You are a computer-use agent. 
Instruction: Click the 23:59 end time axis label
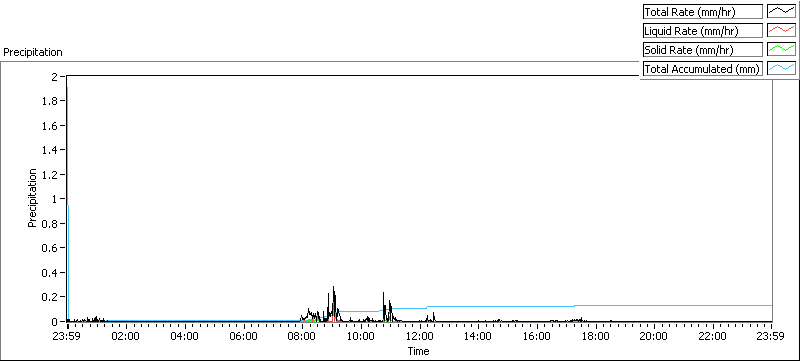pos(771,336)
